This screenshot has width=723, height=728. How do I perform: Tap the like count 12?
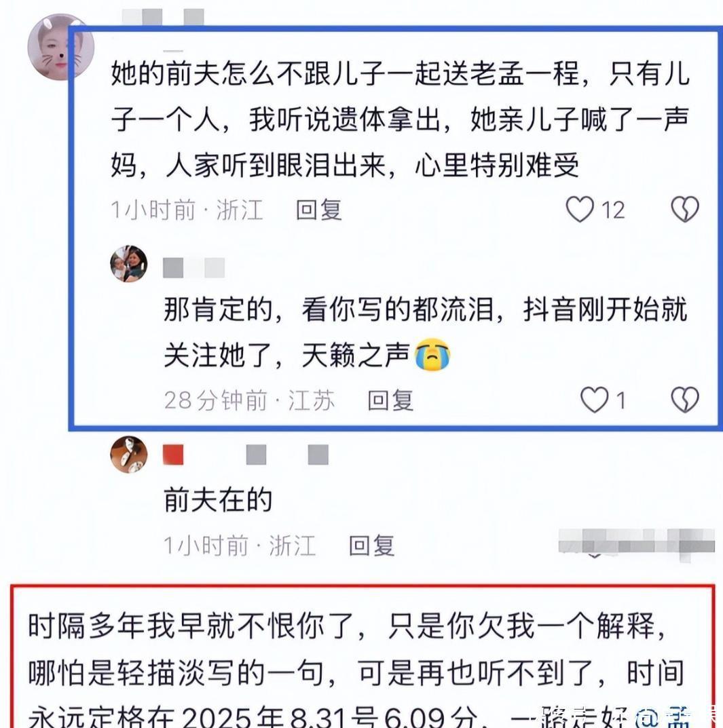[x=613, y=210]
